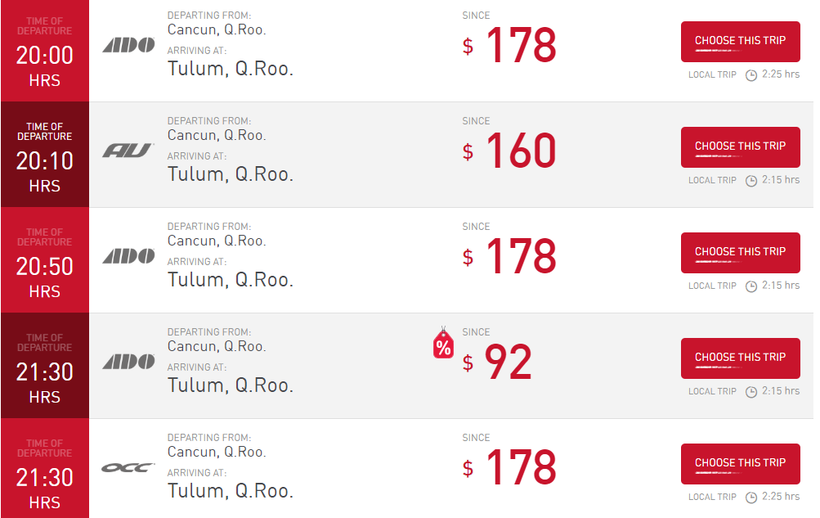Click the clock icon on the OCC trip
820x518 pixels.
(751, 497)
